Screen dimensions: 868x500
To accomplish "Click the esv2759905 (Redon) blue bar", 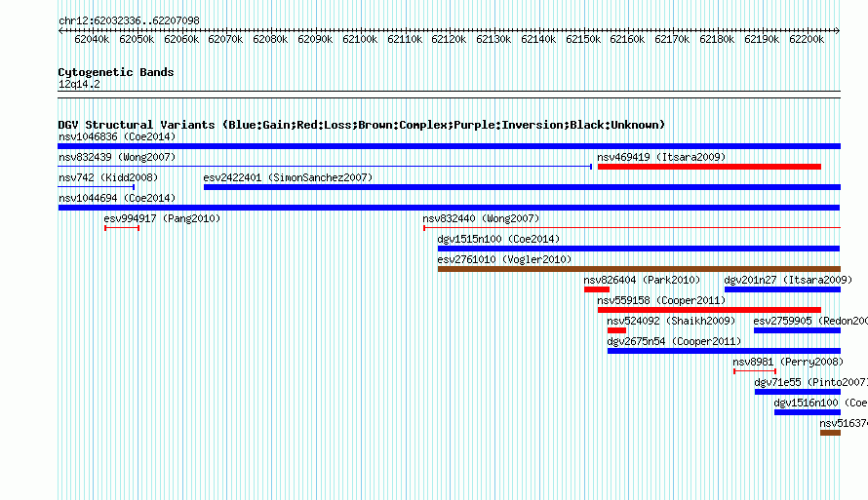I will (797, 330).
